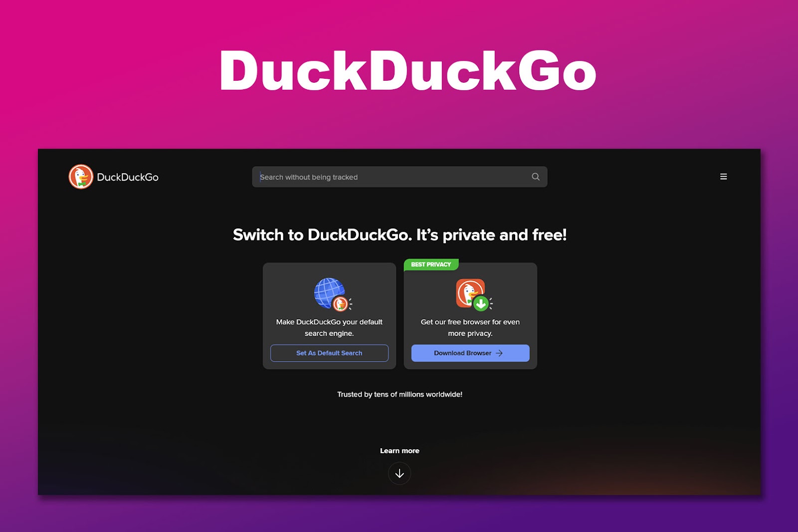Click 'Make DuckDuckGo your default search engine.' text
This screenshot has height=532, width=798.
click(329, 328)
